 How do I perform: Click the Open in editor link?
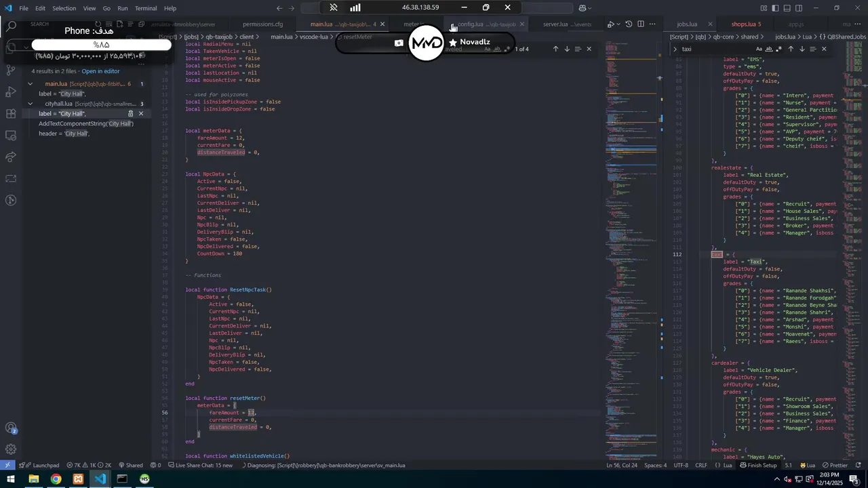(x=100, y=71)
